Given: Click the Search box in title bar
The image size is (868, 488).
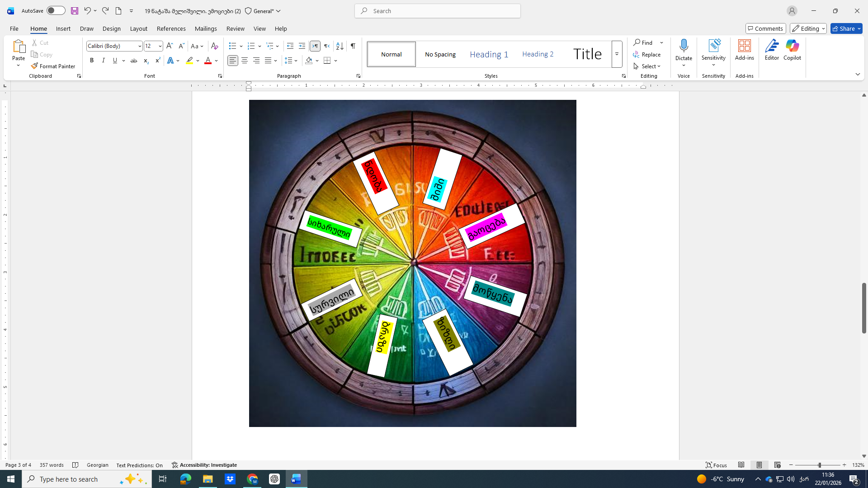Looking at the screenshot, I should pyautogui.click(x=437, y=11).
